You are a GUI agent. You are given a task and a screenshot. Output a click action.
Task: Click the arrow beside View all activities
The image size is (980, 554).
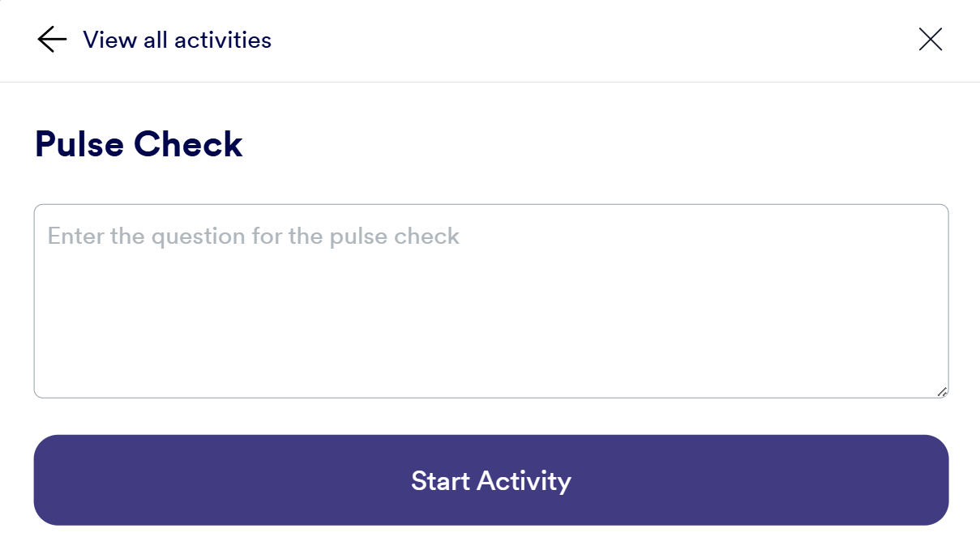[52, 40]
